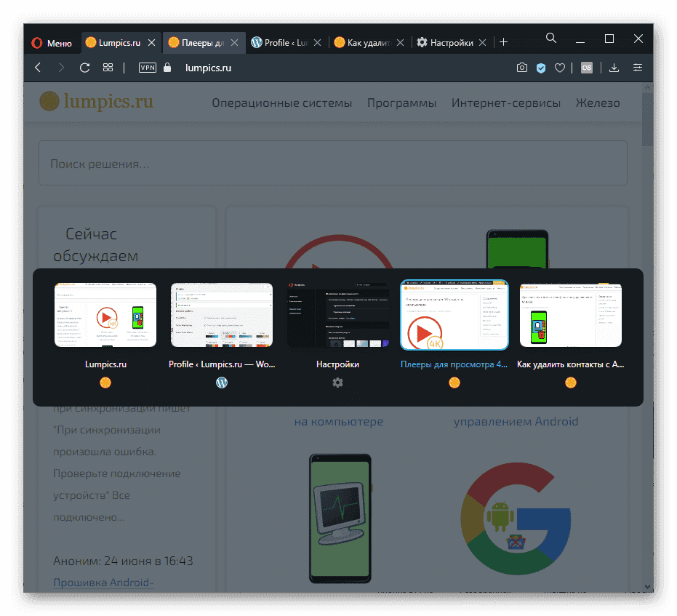Click the padlock icon in the address bar
The width and height of the screenshot is (677, 616).
click(167, 68)
